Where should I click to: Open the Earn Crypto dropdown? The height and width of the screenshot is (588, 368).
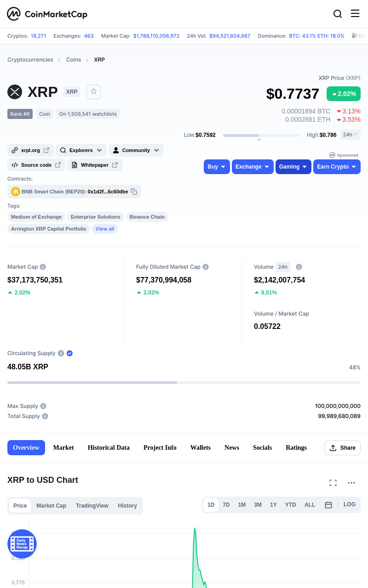(x=337, y=167)
